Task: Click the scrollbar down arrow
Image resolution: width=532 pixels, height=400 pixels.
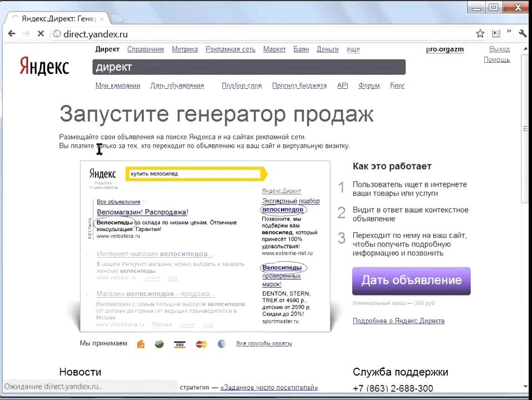Action: tap(525, 387)
